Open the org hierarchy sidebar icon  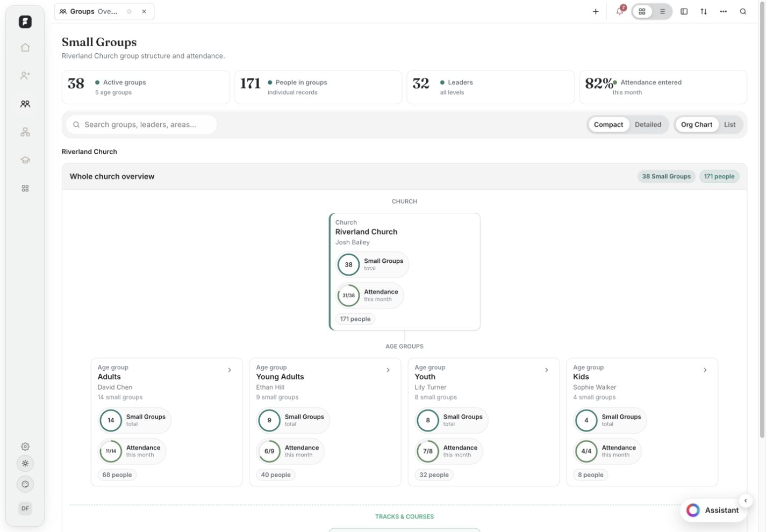25,132
